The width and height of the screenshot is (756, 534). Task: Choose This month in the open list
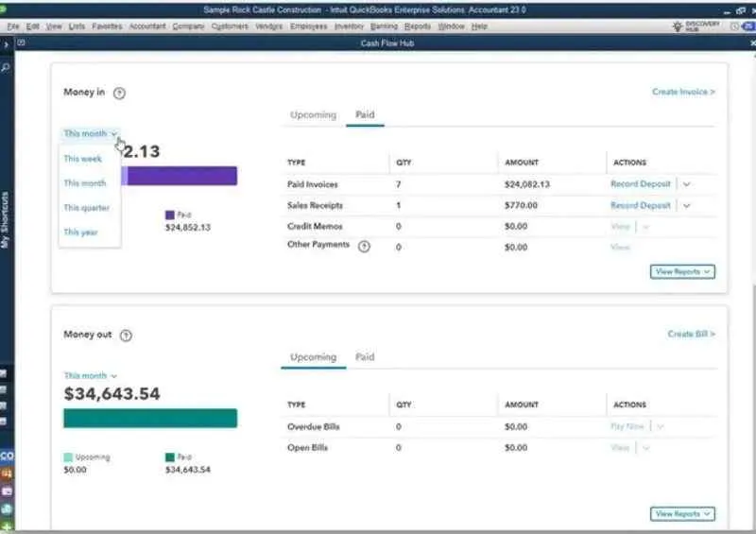(85, 183)
